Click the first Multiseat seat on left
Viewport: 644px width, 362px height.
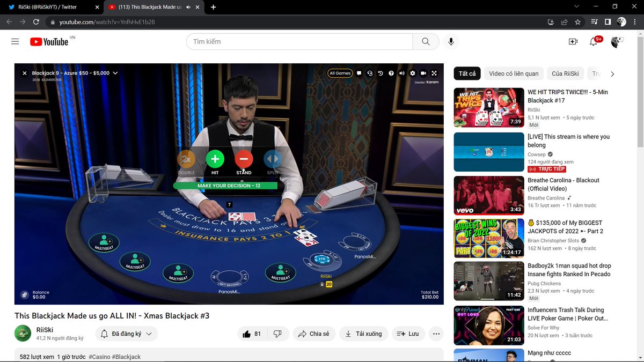(103, 243)
